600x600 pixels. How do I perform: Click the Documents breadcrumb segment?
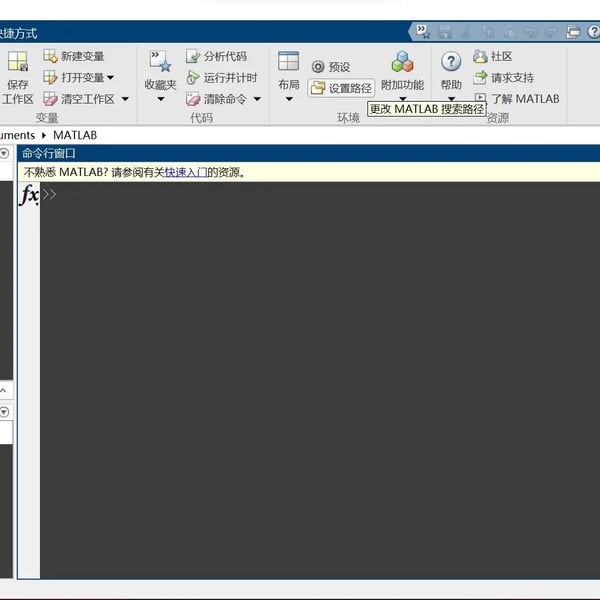(x=17, y=135)
